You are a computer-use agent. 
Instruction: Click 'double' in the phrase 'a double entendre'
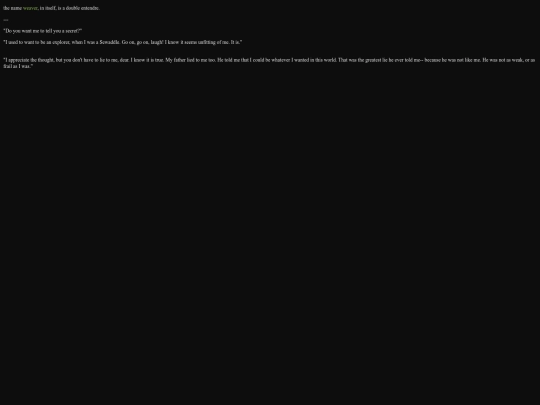pos(73,8)
